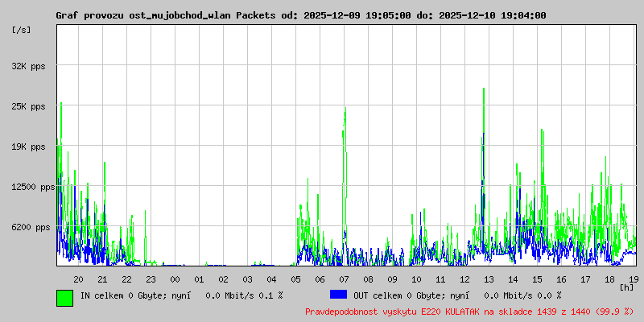Click the '03' hour label on x-axis
This screenshot has width=644, height=322.
247,279
